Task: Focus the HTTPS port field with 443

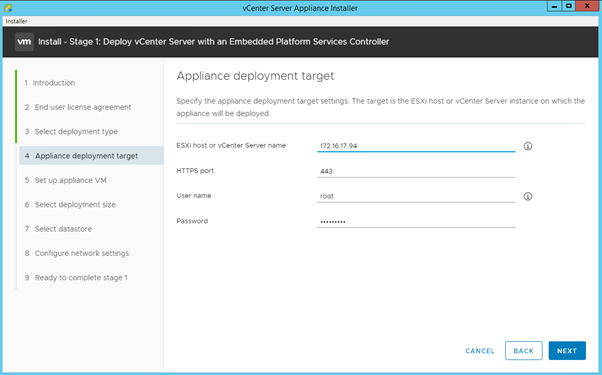Action: (x=416, y=171)
